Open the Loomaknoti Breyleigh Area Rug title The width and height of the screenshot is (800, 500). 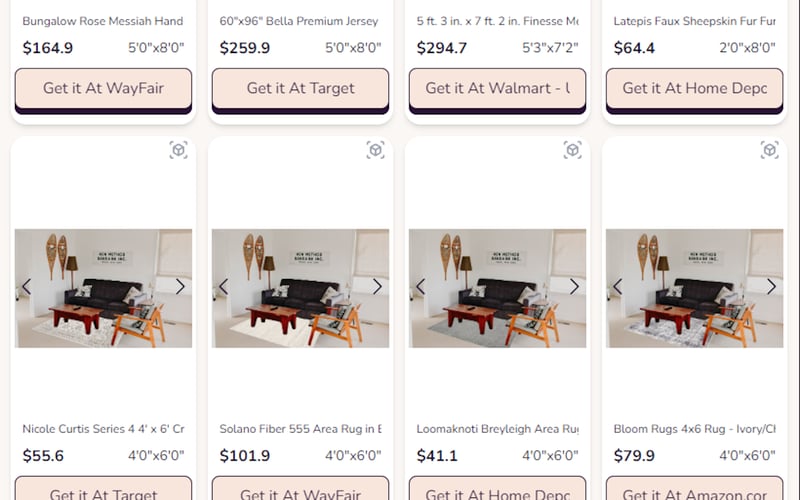click(497, 429)
